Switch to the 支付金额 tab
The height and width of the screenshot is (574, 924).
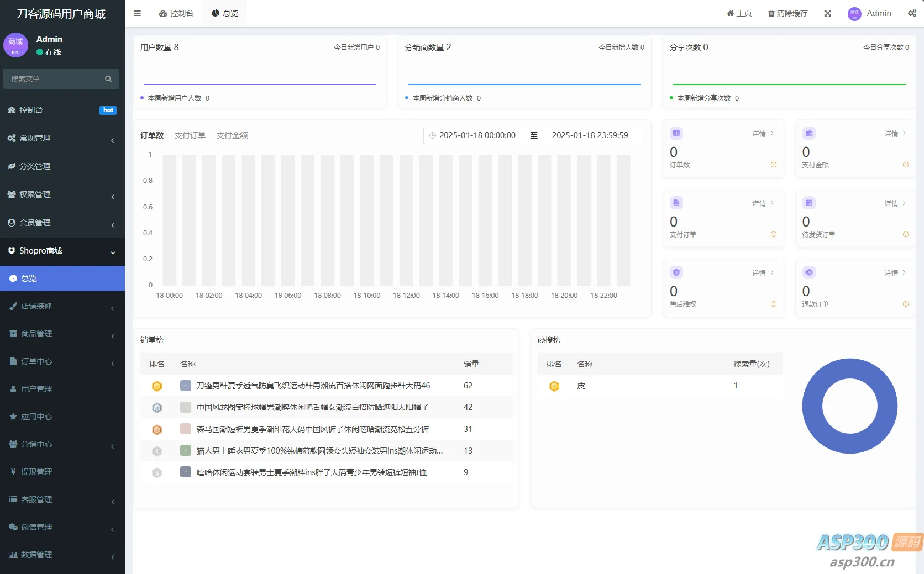click(x=232, y=135)
